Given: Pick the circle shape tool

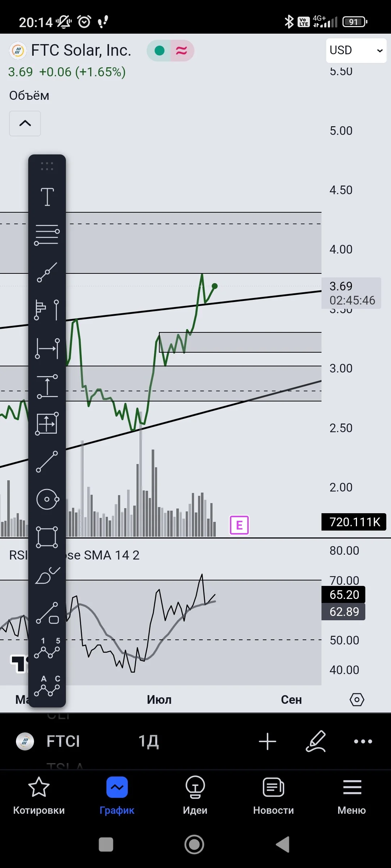Looking at the screenshot, I should (x=47, y=499).
